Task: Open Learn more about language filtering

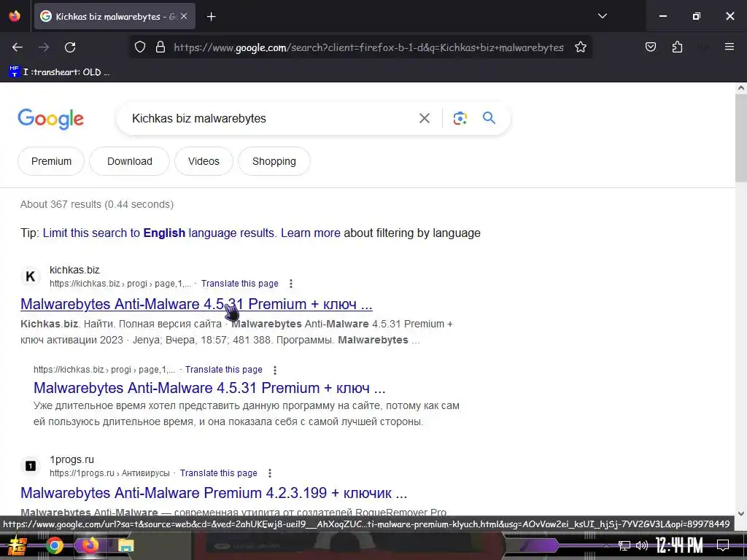Action: click(x=311, y=233)
